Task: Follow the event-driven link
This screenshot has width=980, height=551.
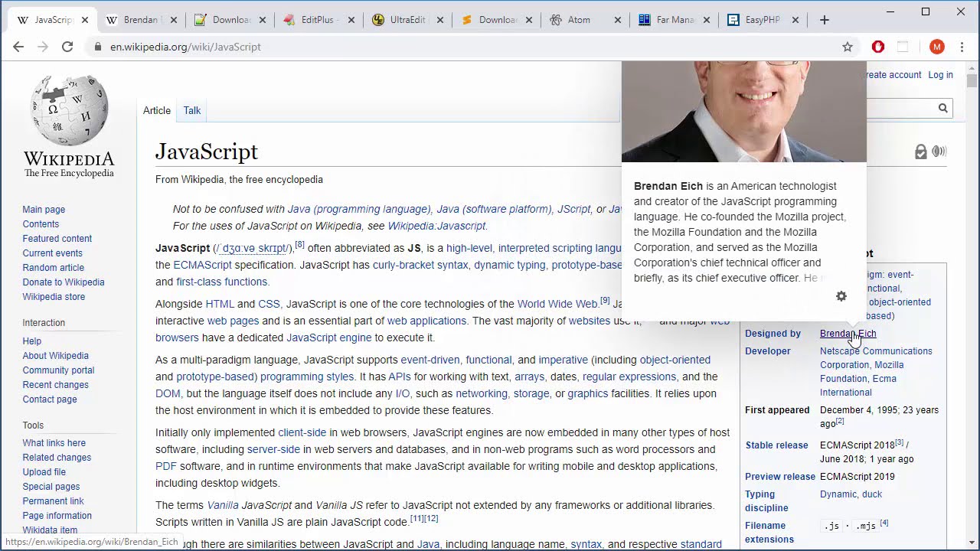Action: coord(430,360)
